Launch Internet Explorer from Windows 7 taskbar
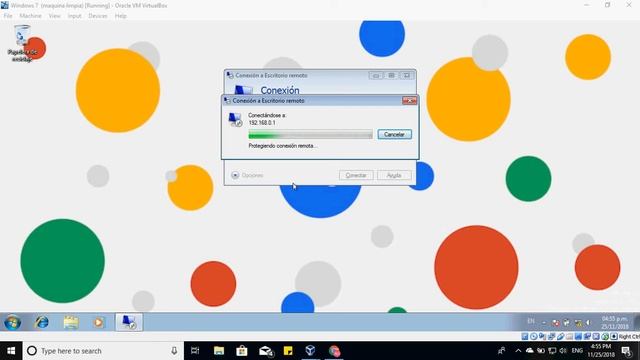 pos(42,322)
